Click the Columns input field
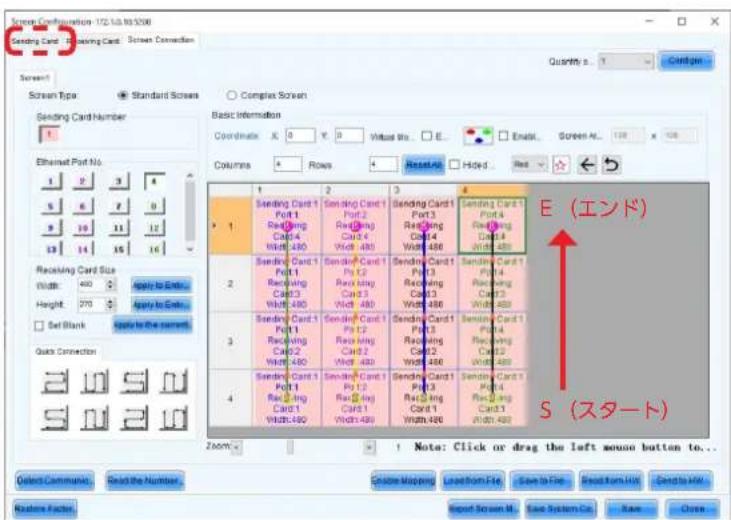 tap(288, 165)
